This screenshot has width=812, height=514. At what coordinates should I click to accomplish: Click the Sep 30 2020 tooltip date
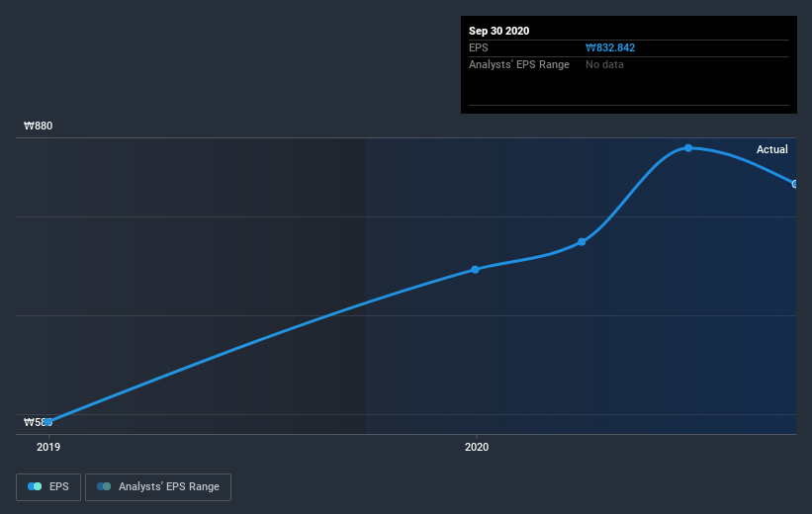(x=498, y=31)
